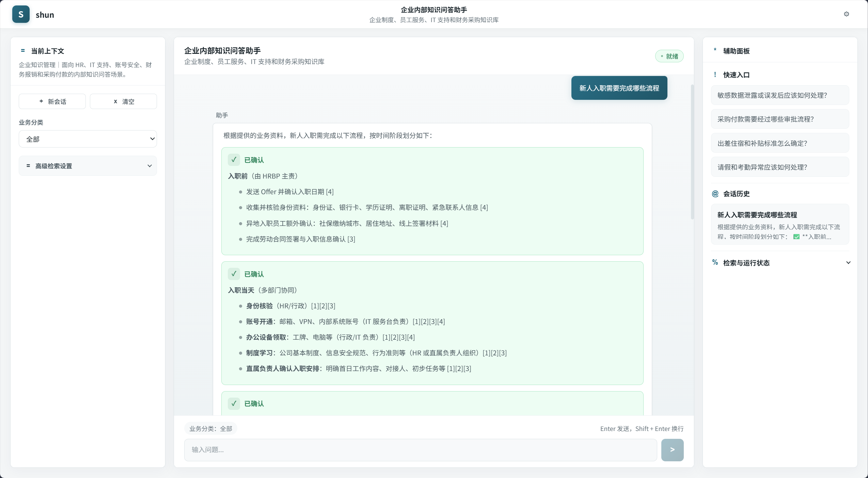The image size is (868, 478).
Task: Click the 就绪 status badge
Action: click(669, 56)
